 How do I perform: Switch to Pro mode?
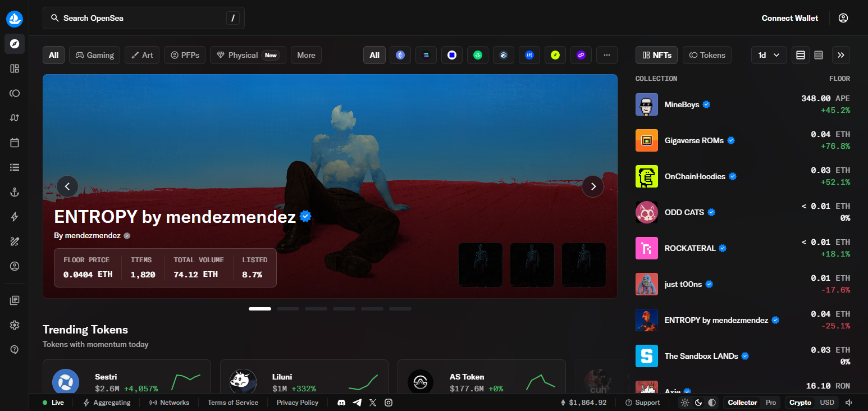point(771,403)
